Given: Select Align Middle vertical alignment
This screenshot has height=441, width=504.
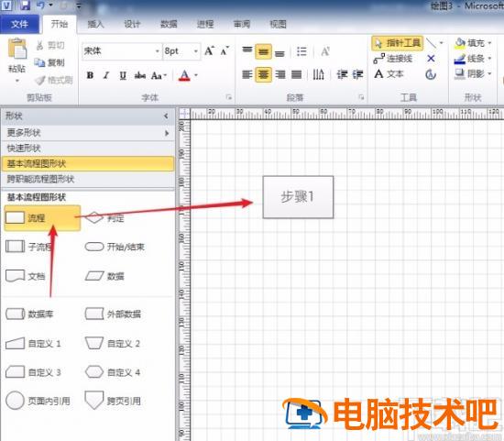Looking at the screenshot, I should click(x=263, y=51).
